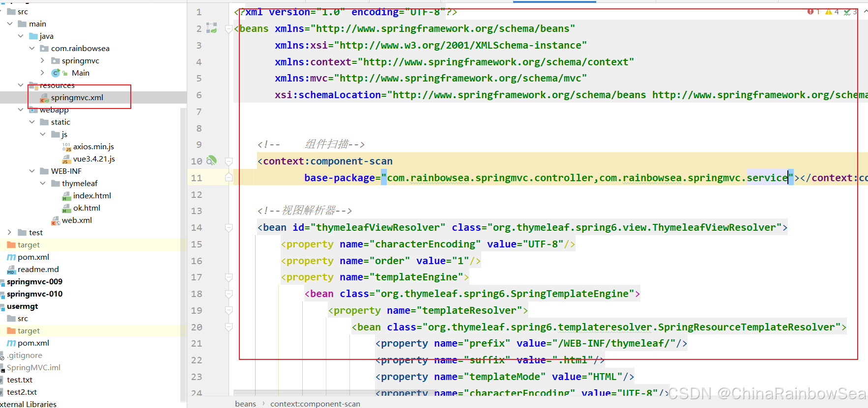
Task: Open web.xml in the project tree
Action: (x=77, y=220)
